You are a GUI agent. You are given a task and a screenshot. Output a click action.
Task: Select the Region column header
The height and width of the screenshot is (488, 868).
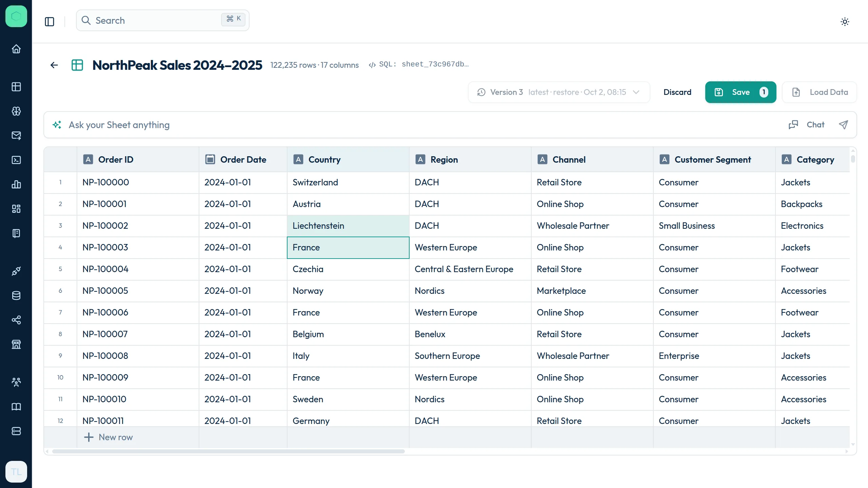point(470,159)
